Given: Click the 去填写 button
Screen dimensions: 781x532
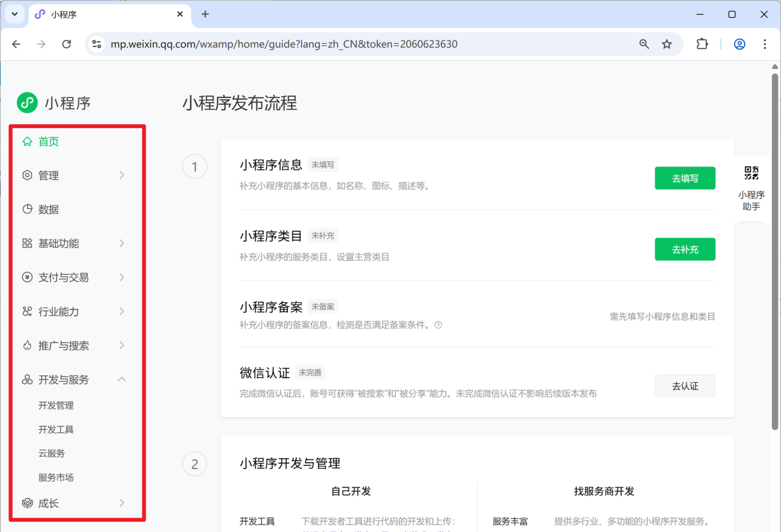Looking at the screenshot, I should click(x=685, y=178).
